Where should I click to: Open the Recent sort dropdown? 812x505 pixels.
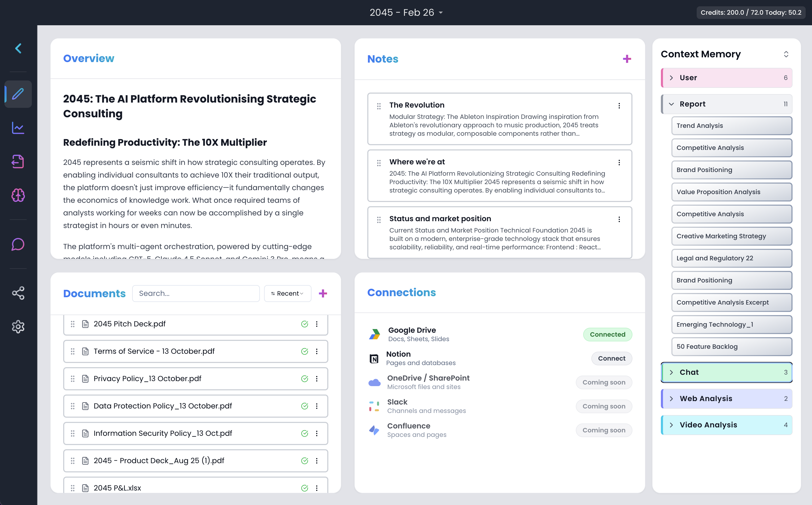(288, 294)
